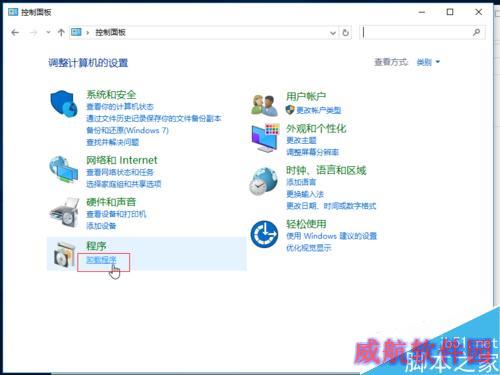Open the 程序 disc box icon

(65, 255)
